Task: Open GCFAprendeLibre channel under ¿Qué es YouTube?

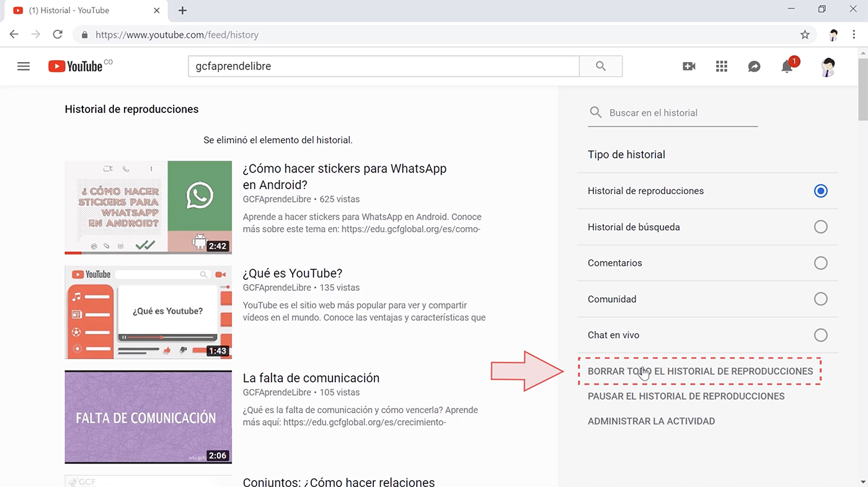Action: 277,287
